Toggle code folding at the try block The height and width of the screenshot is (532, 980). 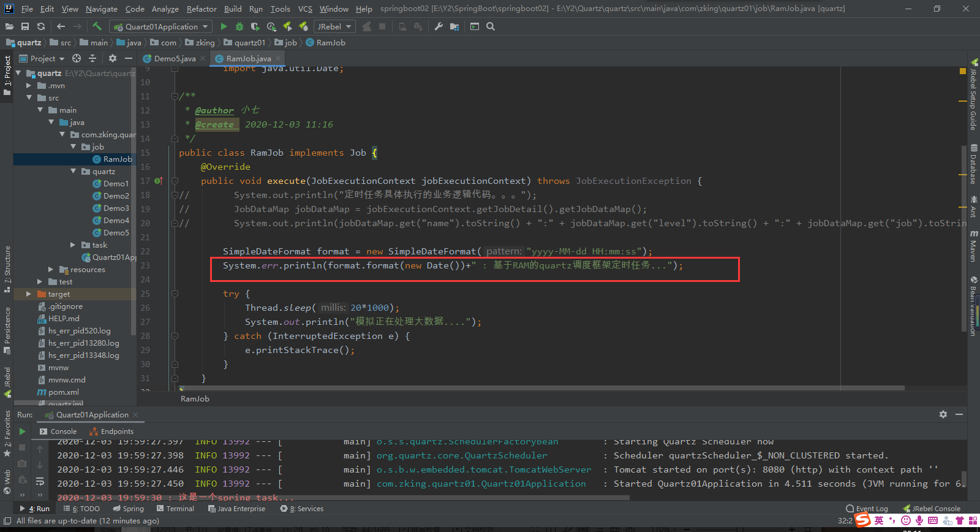tap(175, 294)
